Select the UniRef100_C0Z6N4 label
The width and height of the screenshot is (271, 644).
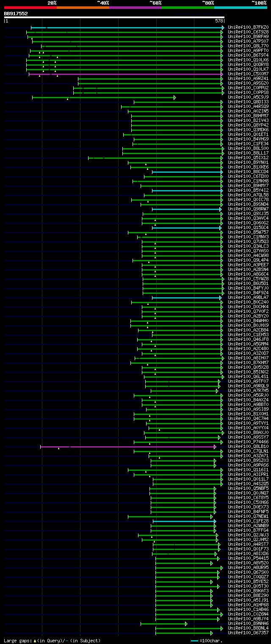(x=248, y=614)
